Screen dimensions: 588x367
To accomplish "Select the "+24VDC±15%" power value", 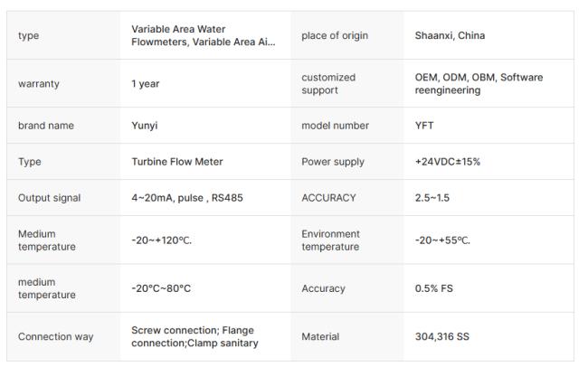I will click(449, 162).
